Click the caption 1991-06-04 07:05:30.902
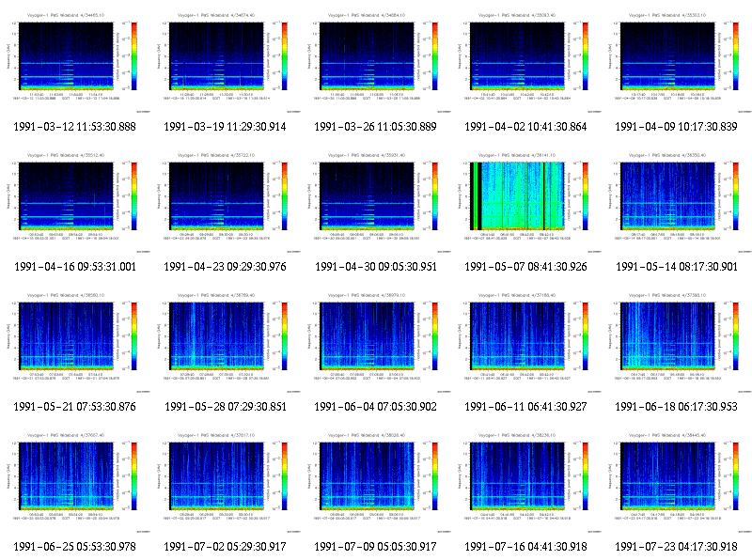 375,407
